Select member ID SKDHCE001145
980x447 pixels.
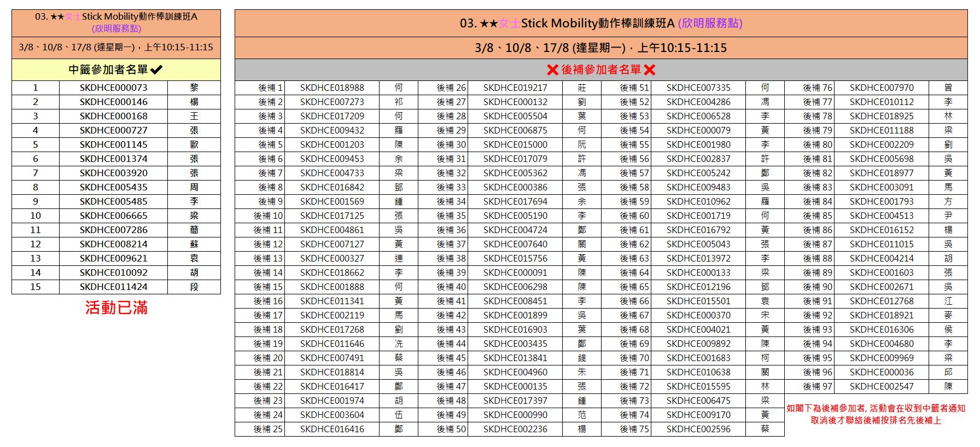(113, 144)
